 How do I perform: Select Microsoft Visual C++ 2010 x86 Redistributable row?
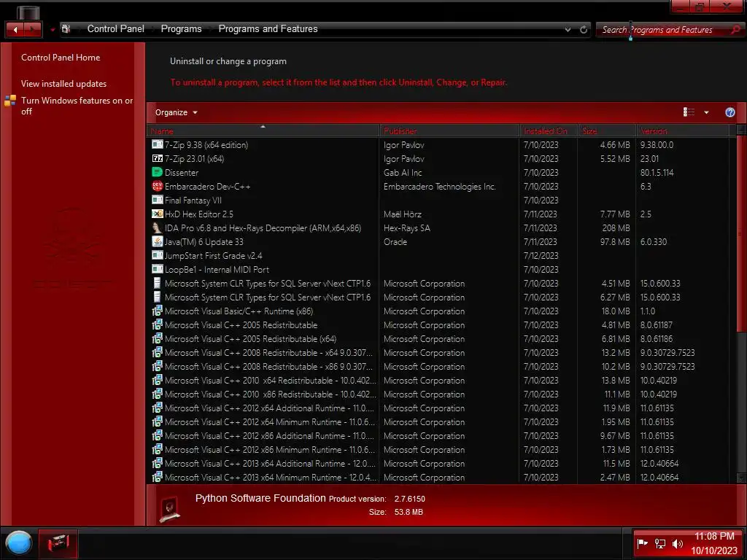click(x=441, y=394)
